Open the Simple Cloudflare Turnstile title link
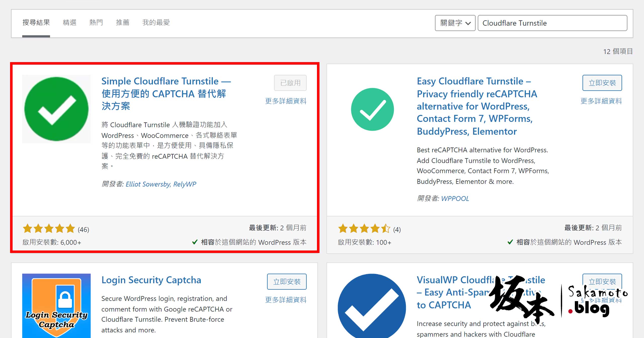Image resolution: width=644 pixels, height=338 pixels. 166,94
